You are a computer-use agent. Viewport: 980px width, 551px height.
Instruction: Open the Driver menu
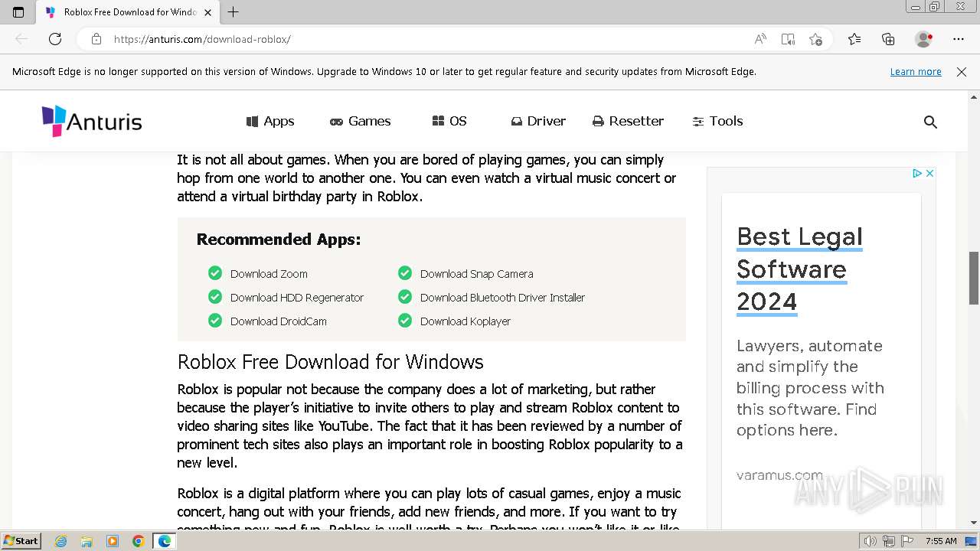(538, 121)
